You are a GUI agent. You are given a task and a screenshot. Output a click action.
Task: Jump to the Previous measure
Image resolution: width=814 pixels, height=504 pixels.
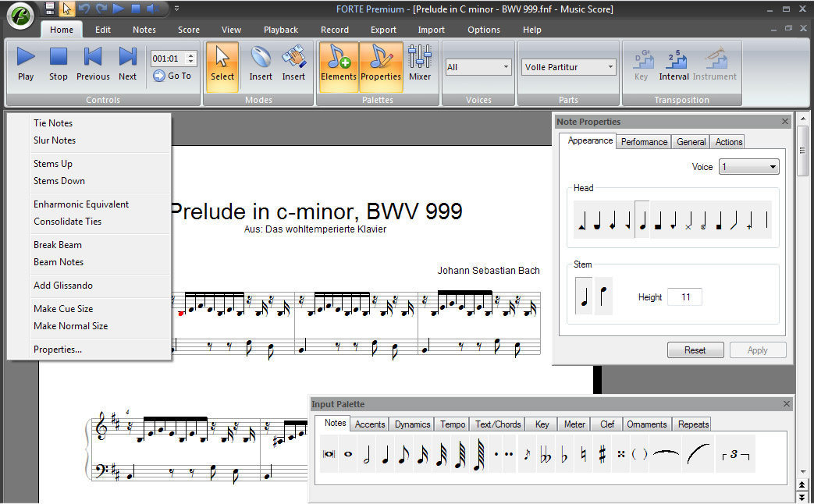(93, 64)
